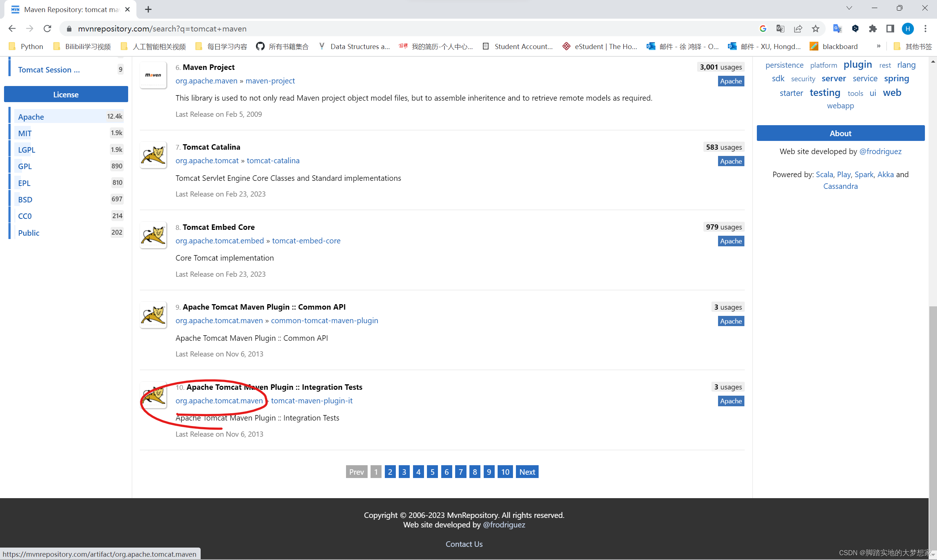Open the Bilibili学习视频 bookmark folder
The height and width of the screenshot is (560, 937).
(82, 46)
